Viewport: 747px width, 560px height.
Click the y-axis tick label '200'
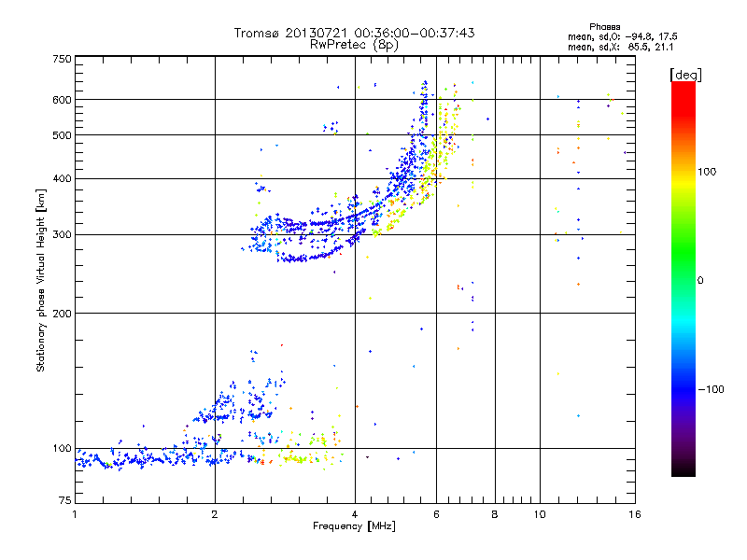tap(62, 314)
